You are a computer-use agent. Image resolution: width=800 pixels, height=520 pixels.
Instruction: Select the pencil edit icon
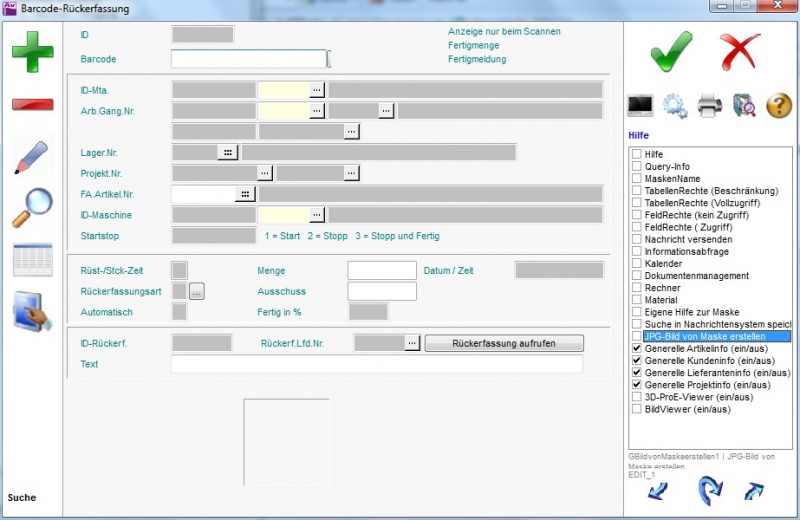32,159
